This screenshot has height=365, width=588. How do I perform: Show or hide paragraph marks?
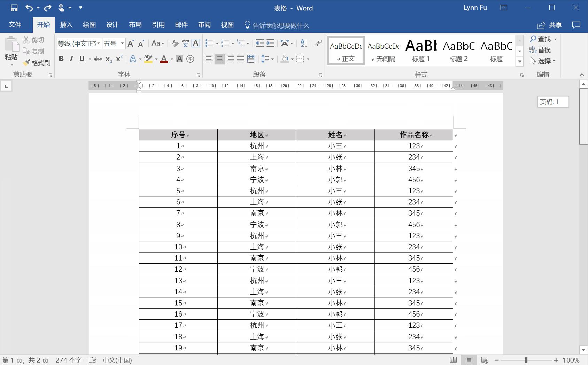[x=318, y=43]
